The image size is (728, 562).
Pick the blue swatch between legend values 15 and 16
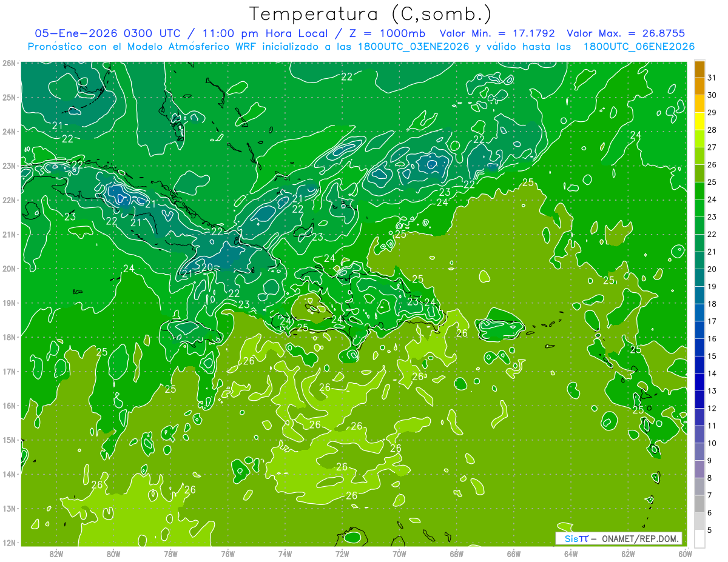point(699,347)
